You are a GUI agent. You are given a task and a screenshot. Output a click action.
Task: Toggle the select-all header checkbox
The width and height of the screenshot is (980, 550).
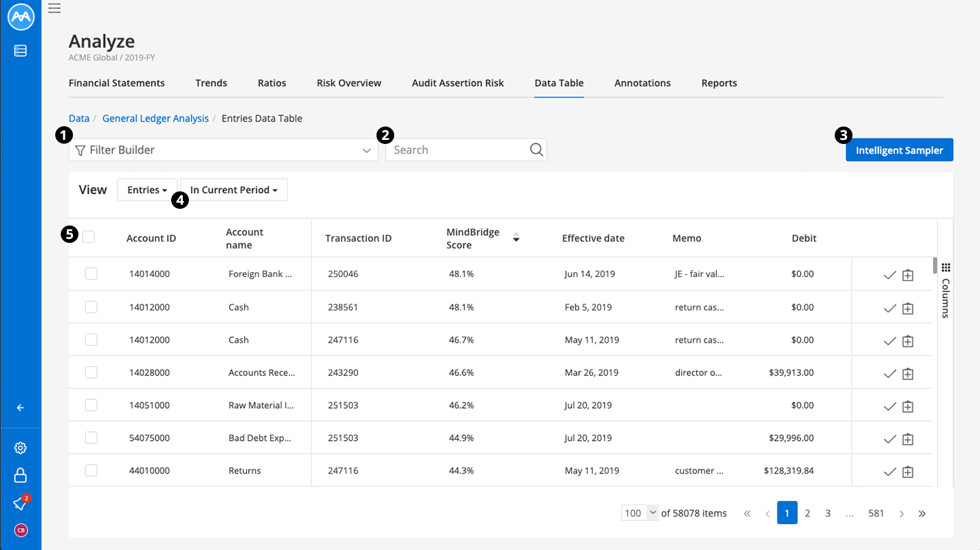pyautogui.click(x=89, y=237)
